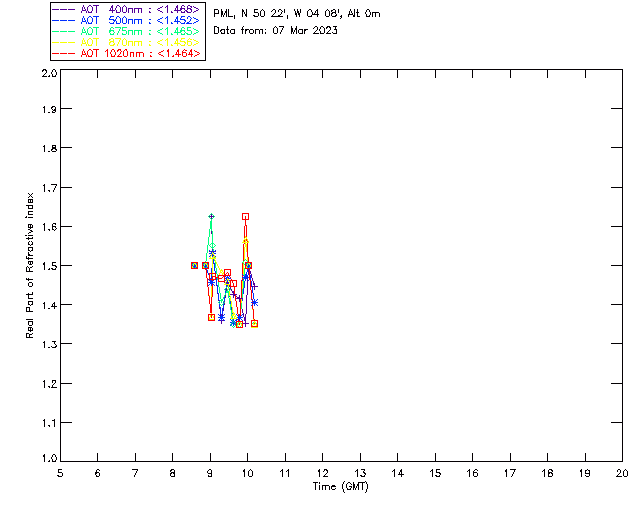
Task: Click the green dashed line sample in the legend
Action: 63,31
